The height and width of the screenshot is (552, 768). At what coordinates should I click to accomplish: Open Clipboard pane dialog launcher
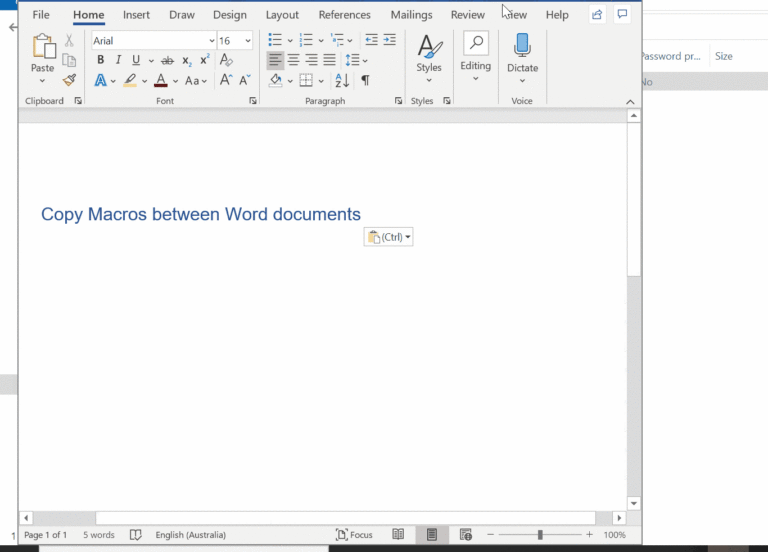click(78, 101)
